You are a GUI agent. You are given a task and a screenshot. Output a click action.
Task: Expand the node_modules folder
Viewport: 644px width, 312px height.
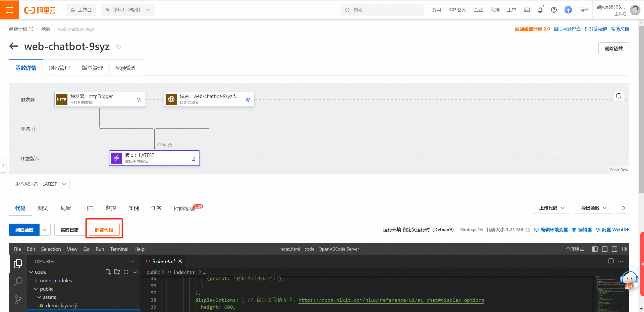(56, 281)
